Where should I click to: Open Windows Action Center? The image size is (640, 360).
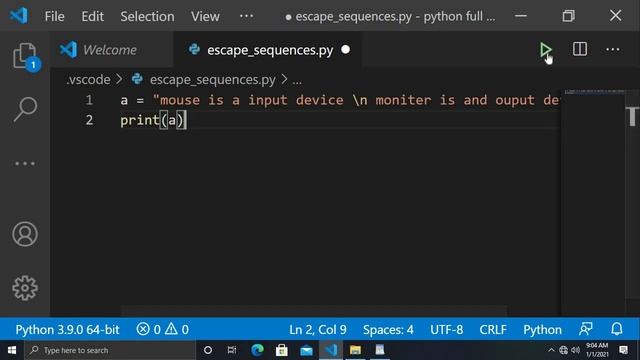pyautogui.click(x=623, y=350)
